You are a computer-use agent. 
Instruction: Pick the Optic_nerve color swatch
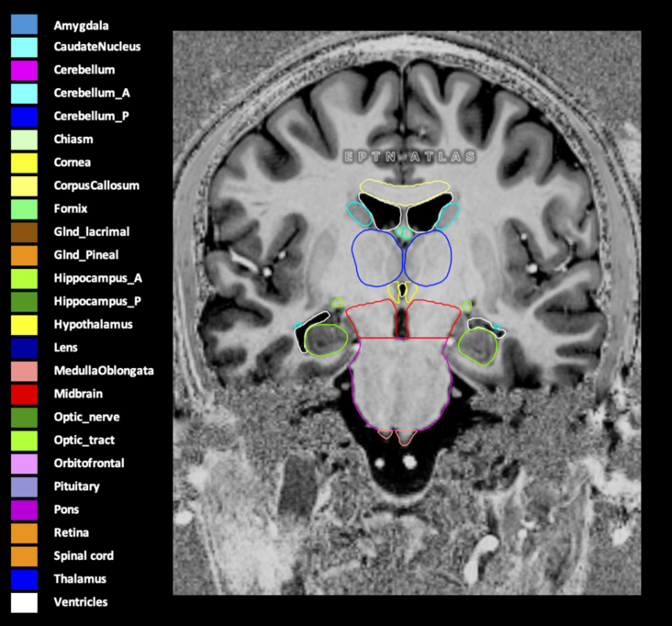point(24,418)
